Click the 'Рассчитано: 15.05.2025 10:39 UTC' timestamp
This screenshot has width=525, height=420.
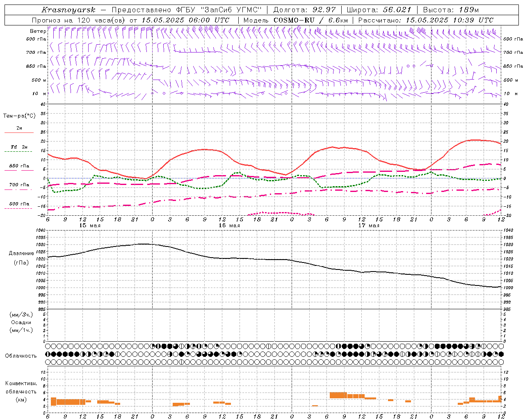click(x=426, y=20)
